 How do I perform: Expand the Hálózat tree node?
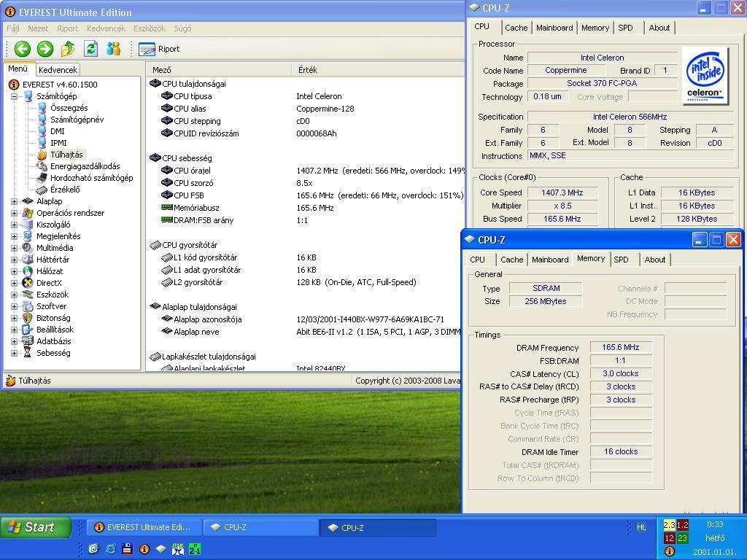coord(15,271)
